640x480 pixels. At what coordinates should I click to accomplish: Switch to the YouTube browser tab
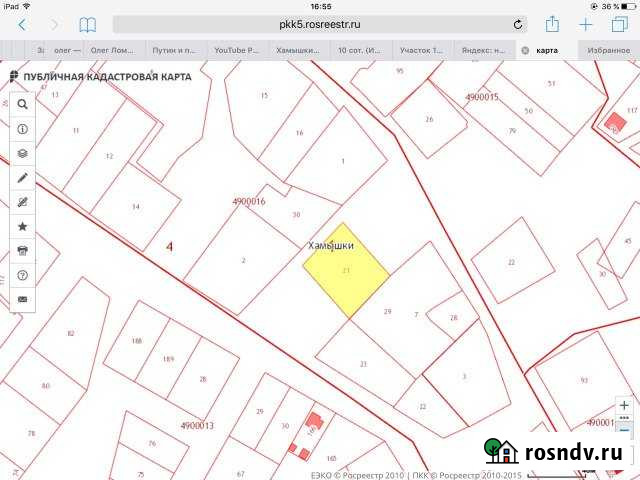238,49
